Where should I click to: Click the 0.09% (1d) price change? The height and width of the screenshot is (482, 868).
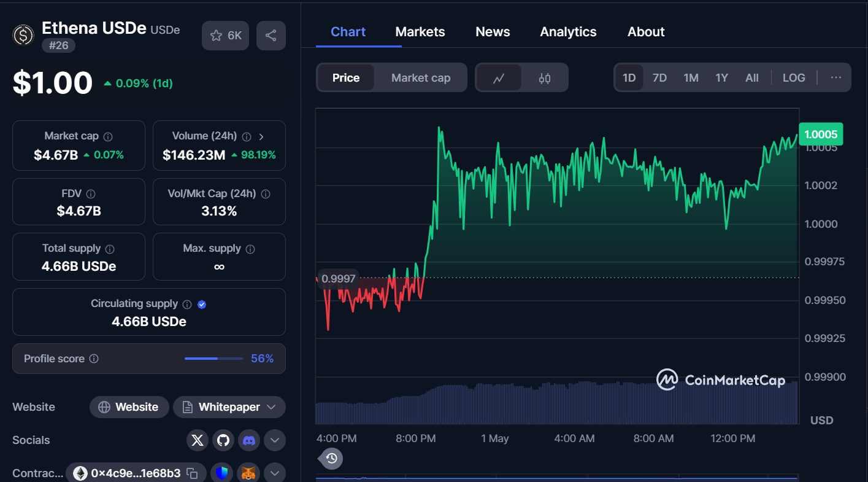point(138,84)
